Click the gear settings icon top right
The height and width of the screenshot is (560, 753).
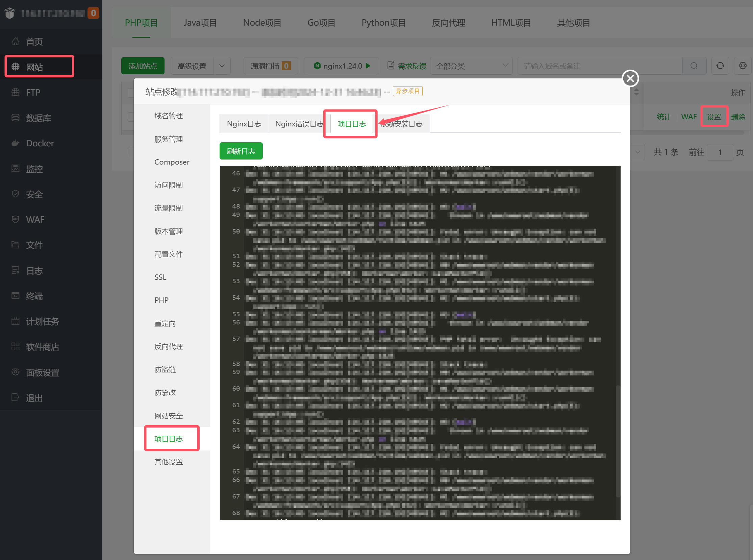pyautogui.click(x=743, y=66)
